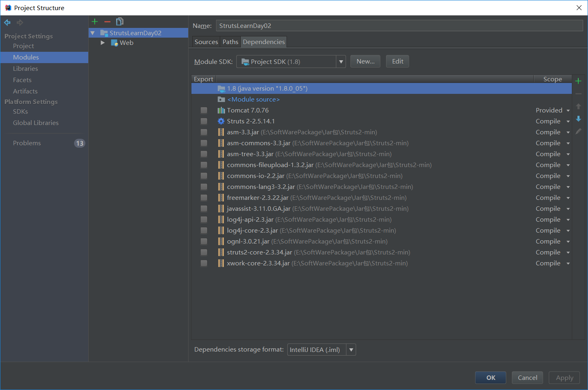Image resolution: width=588 pixels, height=390 pixels.
Task: Click the Edit SDK button
Action: (397, 61)
